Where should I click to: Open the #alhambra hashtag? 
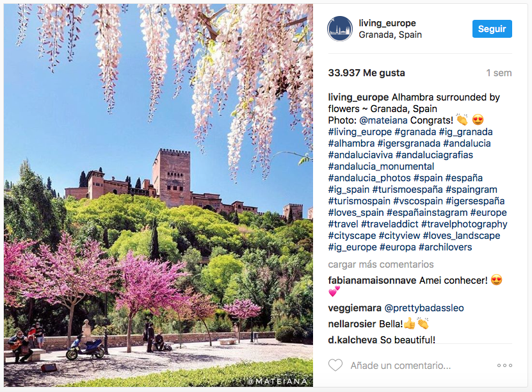click(351, 143)
